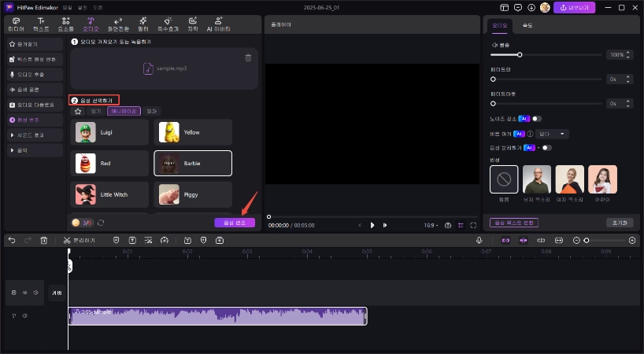644x354 pixels.
Task: Toggle the 음성 분리하기 AI switch
Action: [546, 148]
